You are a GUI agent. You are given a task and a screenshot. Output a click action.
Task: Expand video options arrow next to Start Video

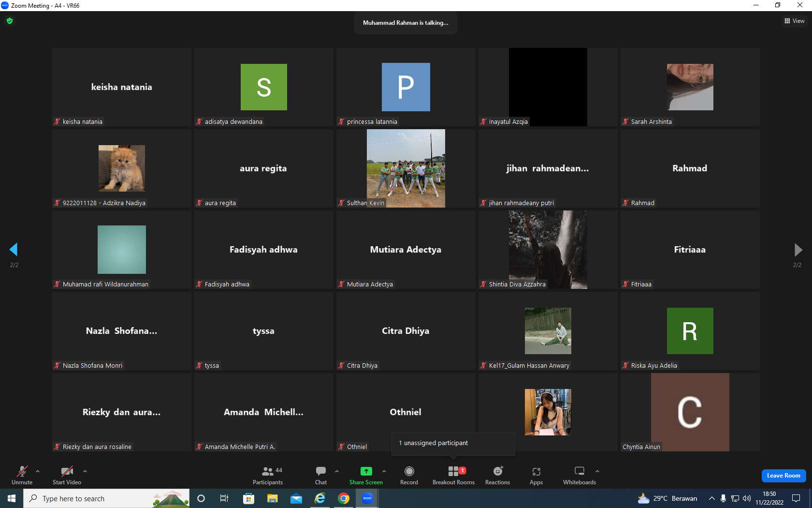(85, 471)
